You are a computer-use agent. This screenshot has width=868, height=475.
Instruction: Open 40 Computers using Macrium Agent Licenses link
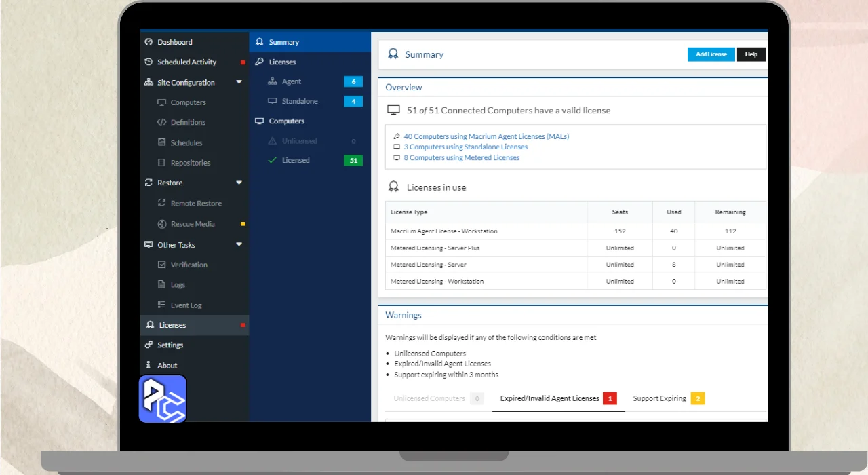pos(486,136)
